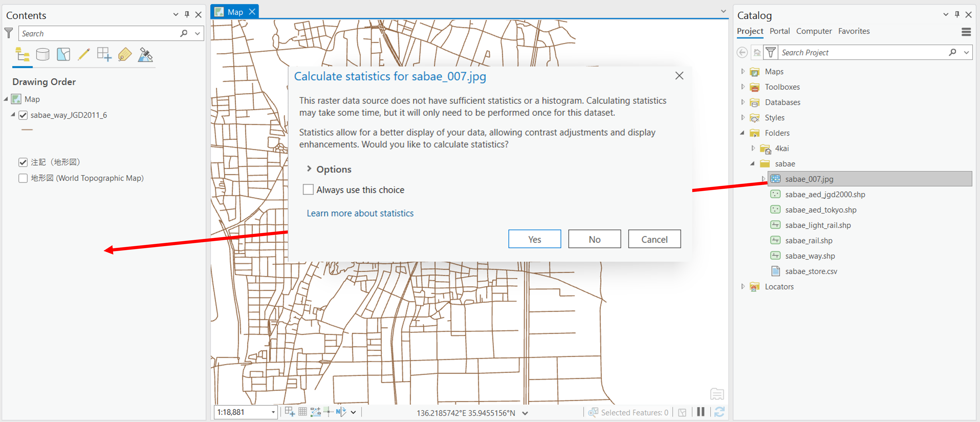
Task: Collapse sabae_way_JGD2011_6 layer symbology
Action: 13,114
